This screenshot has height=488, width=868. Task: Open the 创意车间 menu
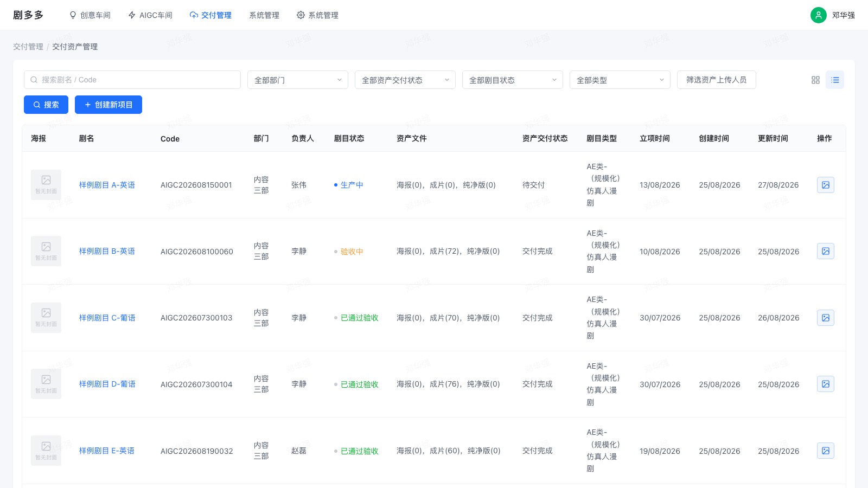click(x=90, y=15)
